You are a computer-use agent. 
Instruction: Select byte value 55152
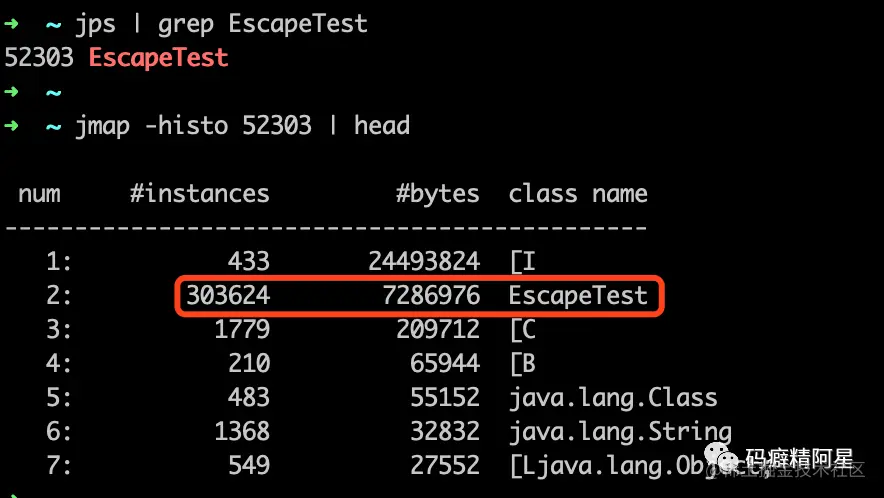[445, 398]
